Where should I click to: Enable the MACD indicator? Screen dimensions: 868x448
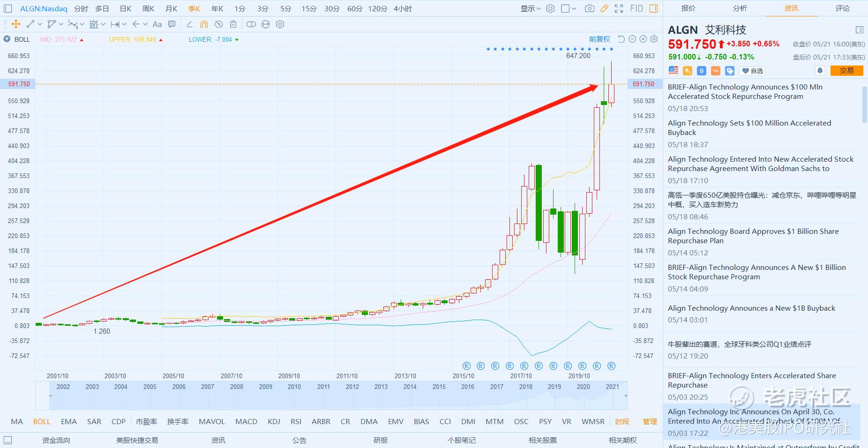246,421
